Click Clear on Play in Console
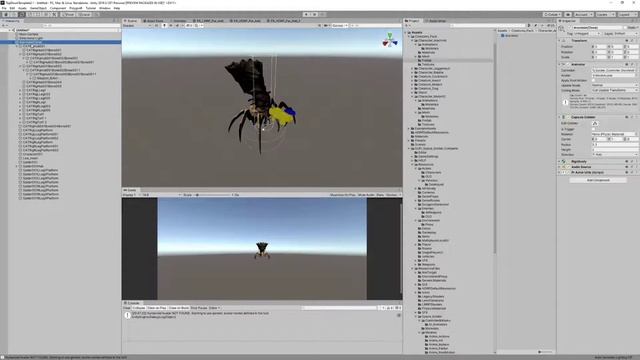This screenshot has height=360, width=640. tap(157, 308)
